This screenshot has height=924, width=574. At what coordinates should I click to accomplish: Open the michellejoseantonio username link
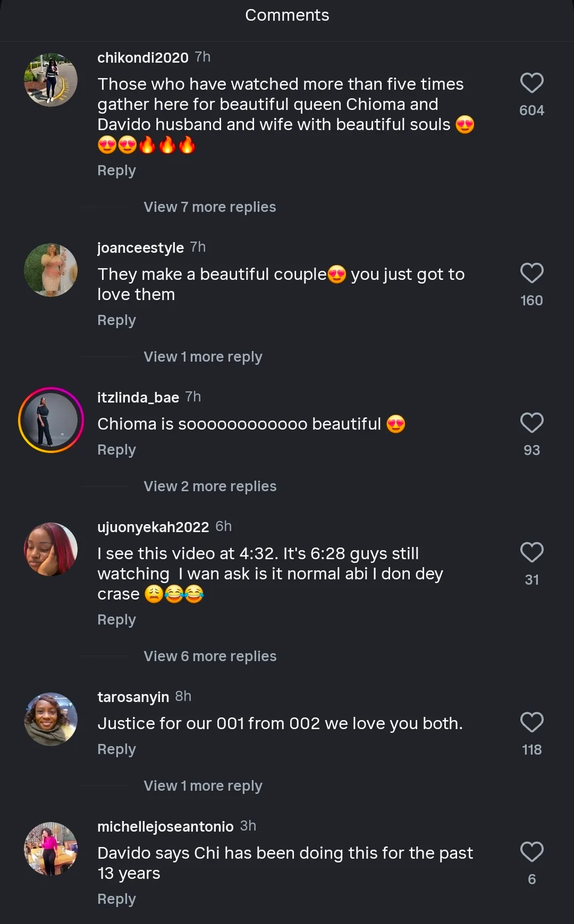point(165,826)
